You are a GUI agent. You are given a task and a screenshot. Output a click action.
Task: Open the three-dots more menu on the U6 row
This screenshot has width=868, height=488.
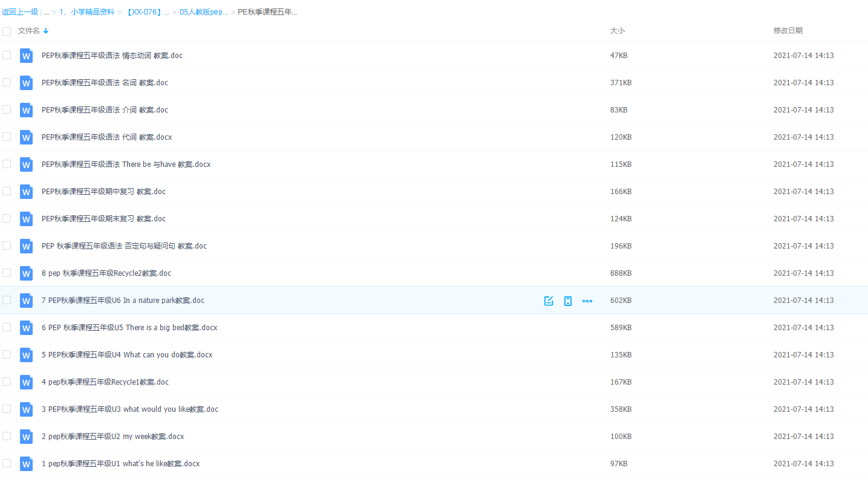tap(587, 301)
